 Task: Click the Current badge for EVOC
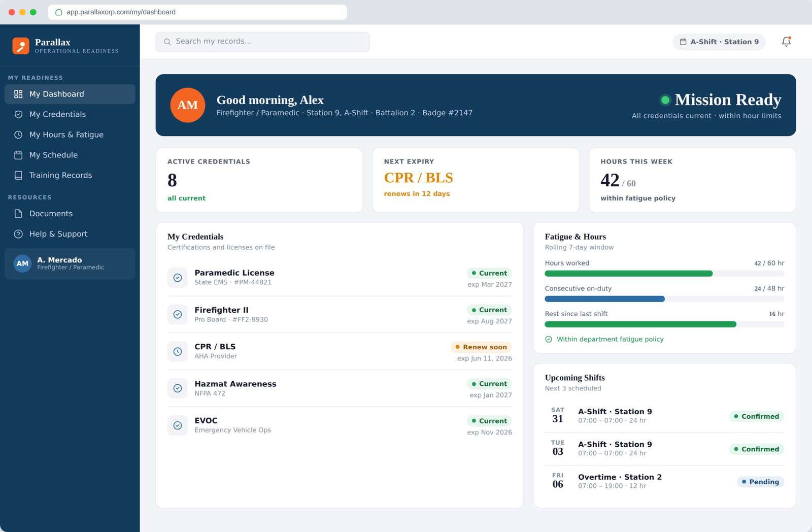489,421
